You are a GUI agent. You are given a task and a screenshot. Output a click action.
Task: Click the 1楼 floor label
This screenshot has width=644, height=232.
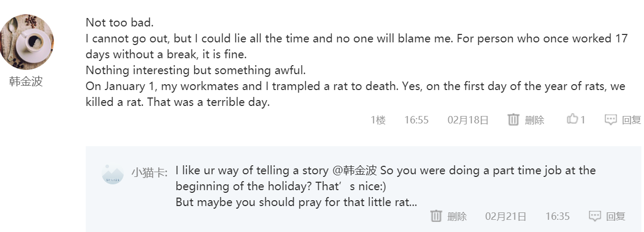[378, 120]
